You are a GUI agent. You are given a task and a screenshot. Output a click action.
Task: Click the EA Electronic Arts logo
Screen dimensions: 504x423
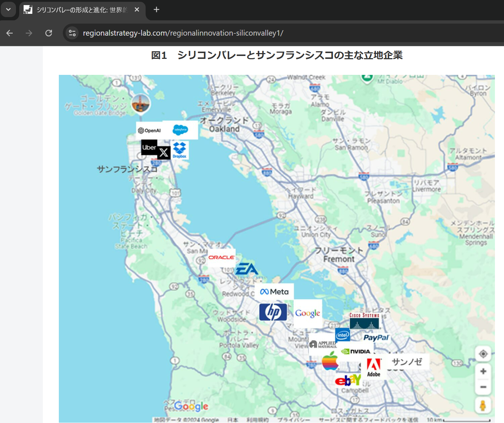[x=247, y=270]
